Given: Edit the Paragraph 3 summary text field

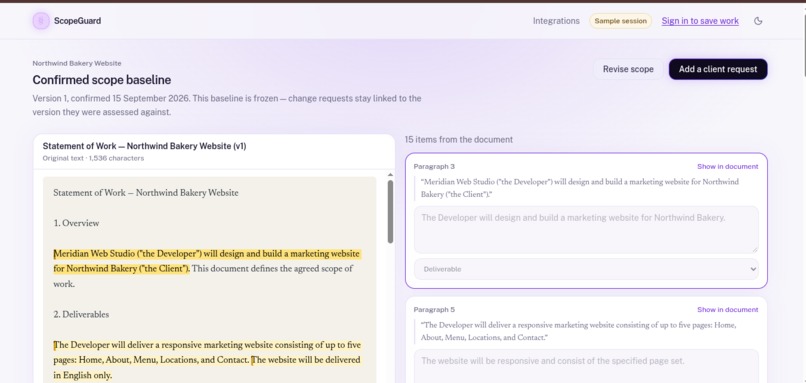Looking at the screenshot, I should (x=586, y=230).
